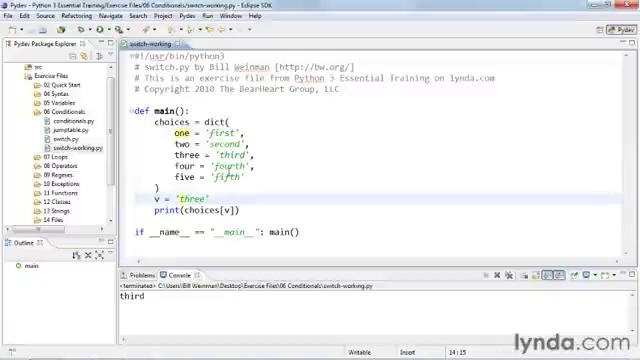Open the Display Selected Console dropdown
The width and height of the screenshot is (640, 360).
click(x=595, y=276)
